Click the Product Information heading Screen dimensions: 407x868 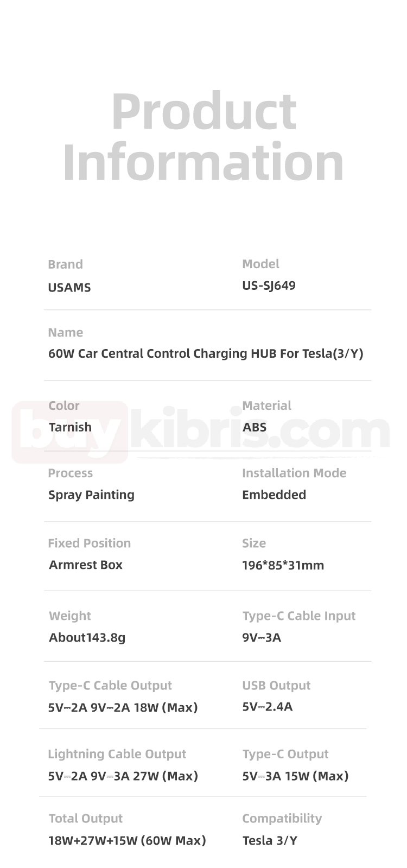click(203, 137)
